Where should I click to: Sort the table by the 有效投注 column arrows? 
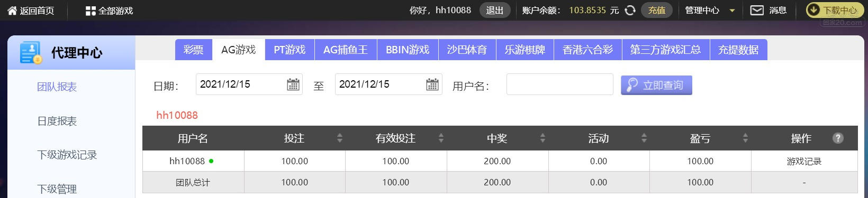(x=441, y=138)
